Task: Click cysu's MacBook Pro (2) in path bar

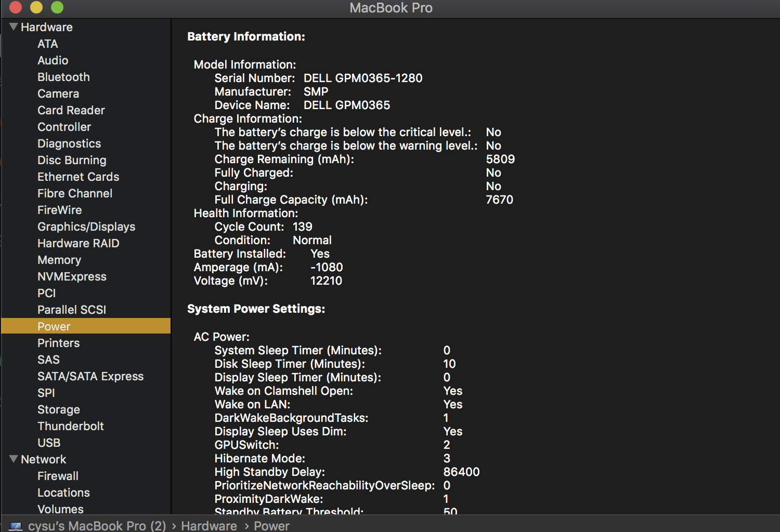Action: tap(97, 526)
